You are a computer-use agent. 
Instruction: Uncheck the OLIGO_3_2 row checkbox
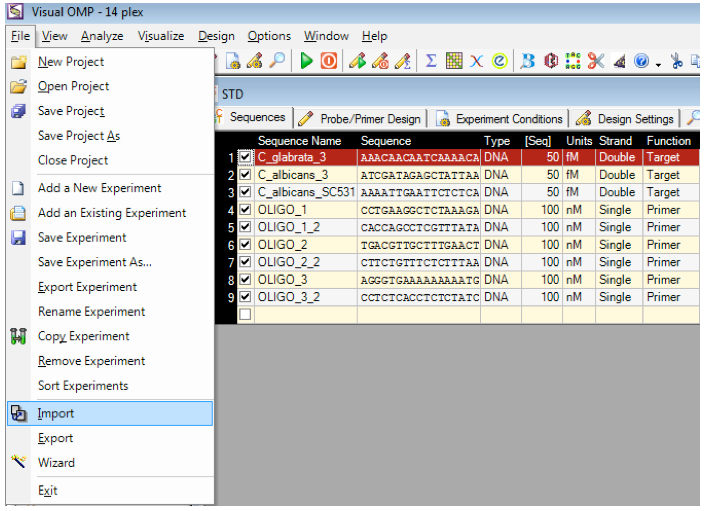click(x=245, y=297)
